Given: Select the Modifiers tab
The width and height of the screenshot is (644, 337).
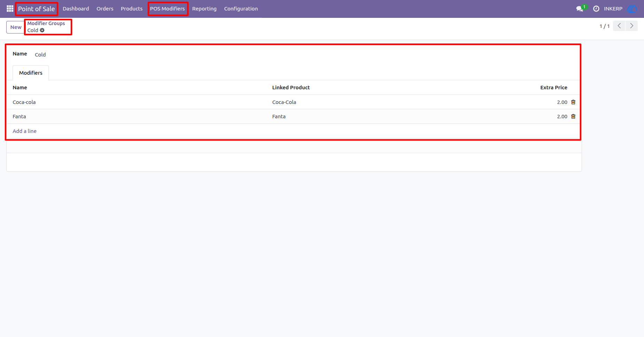Looking at the screenshot, I should [x=31, y=73].
